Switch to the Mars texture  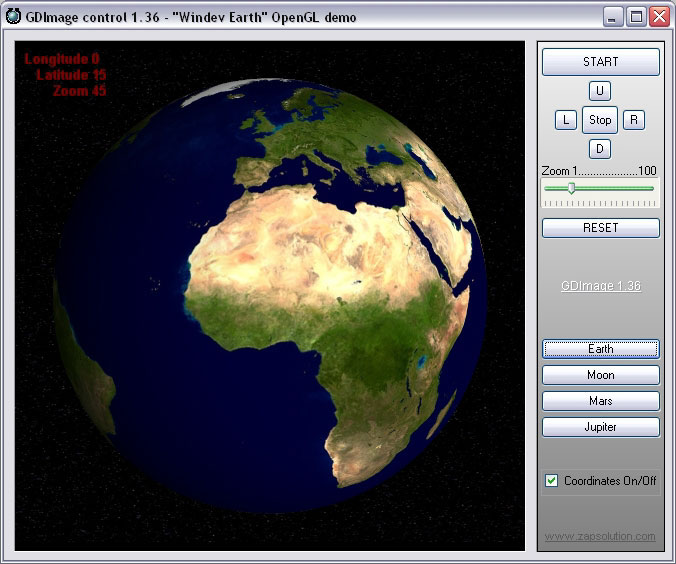(x=601, y=401)
